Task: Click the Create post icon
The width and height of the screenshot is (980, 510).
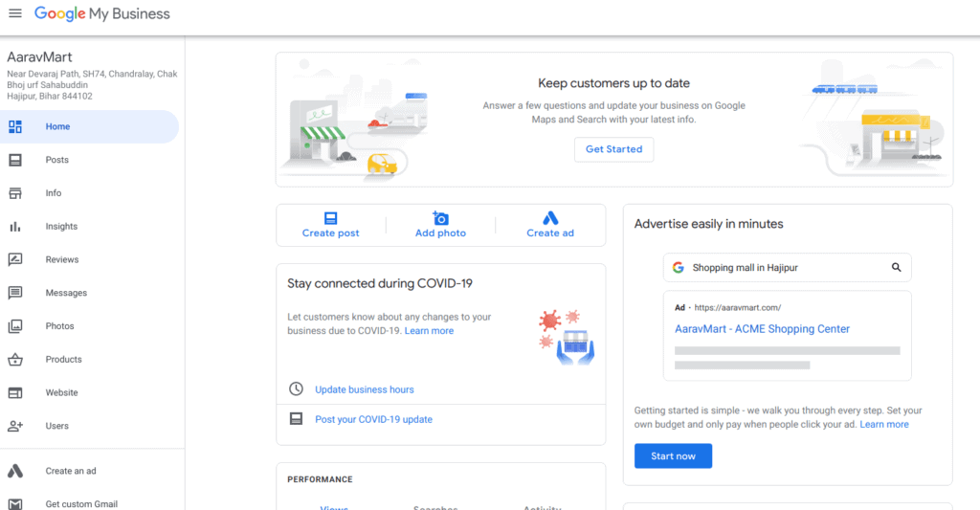Action: pos(330,218)
